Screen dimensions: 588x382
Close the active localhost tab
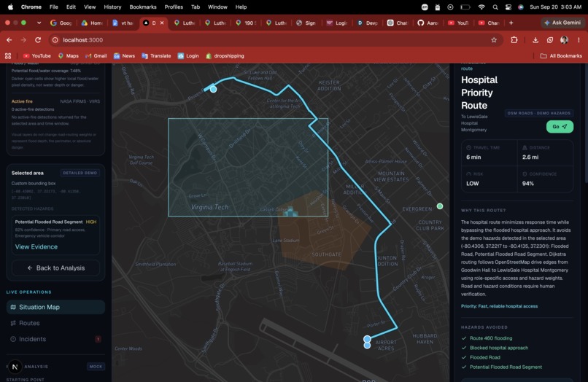point(162,23)
